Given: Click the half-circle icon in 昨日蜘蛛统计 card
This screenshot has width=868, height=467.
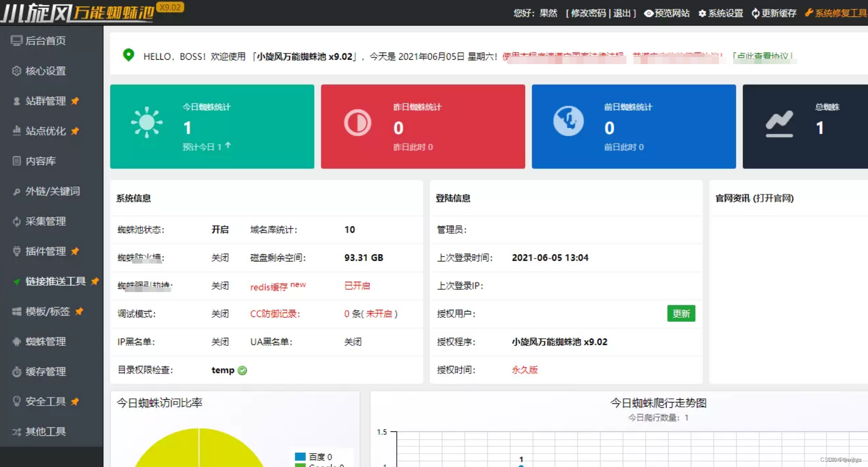Looking at the screenshot, I should pyautogui.click(x=357, y=122).
